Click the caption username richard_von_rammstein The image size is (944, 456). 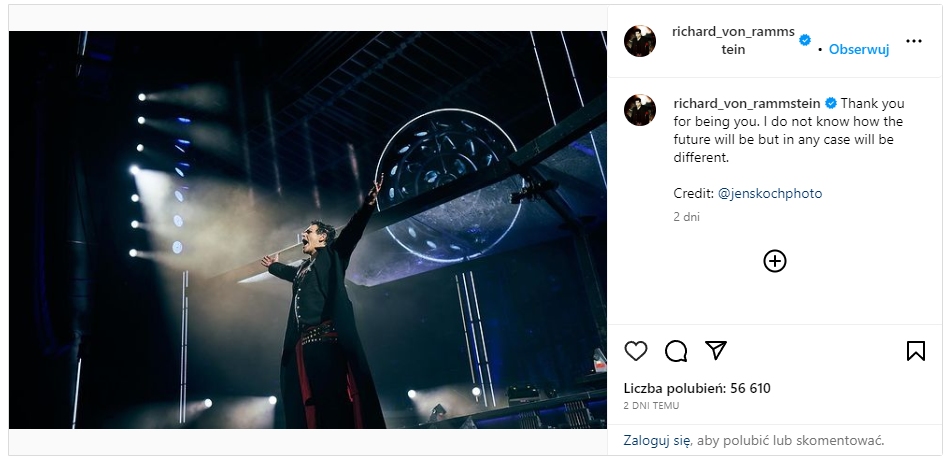(x=747, y=103)
